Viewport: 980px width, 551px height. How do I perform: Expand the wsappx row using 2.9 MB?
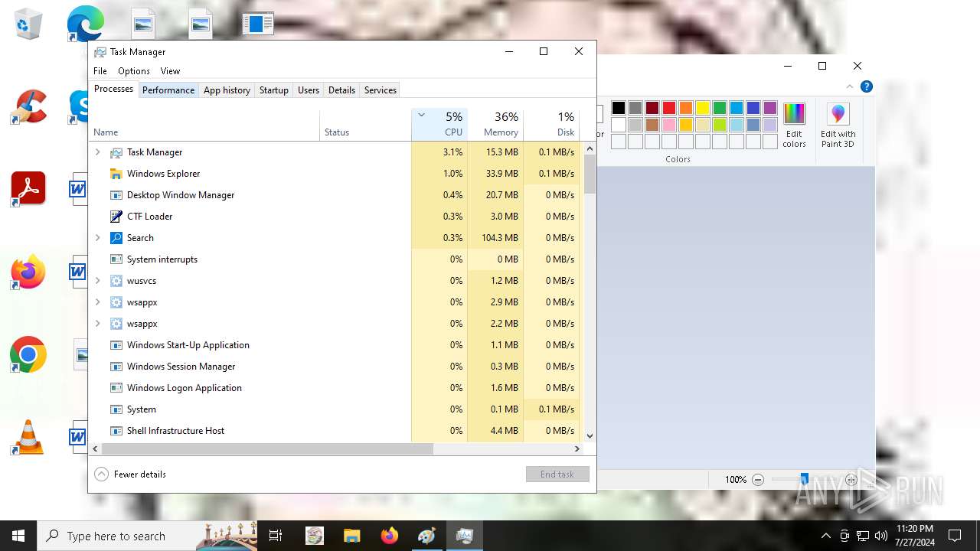click(x=97, y=302)
